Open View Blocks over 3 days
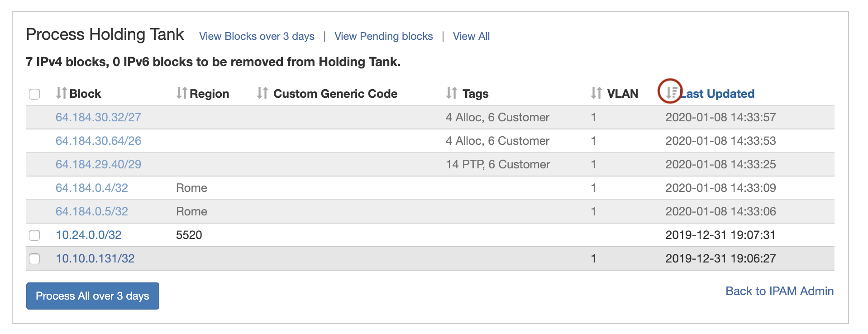The height and width of the screenshot is (334, 868). tap(257, 36)
